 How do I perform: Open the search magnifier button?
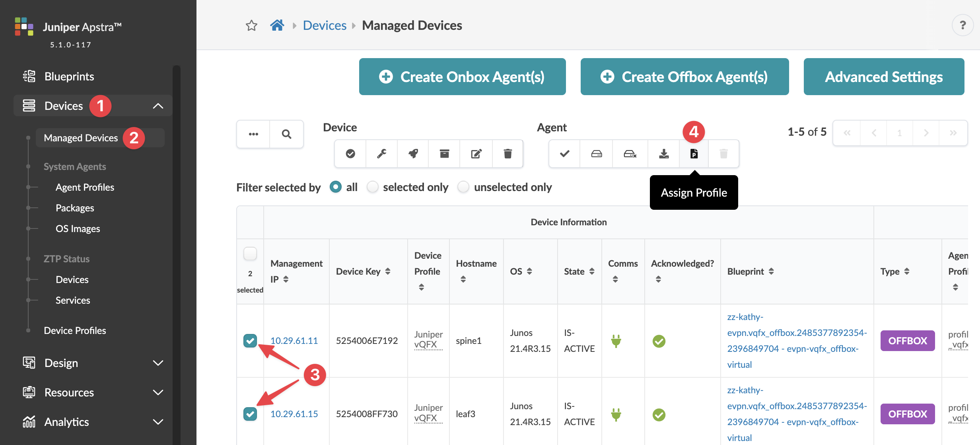(x=286, y=134)
